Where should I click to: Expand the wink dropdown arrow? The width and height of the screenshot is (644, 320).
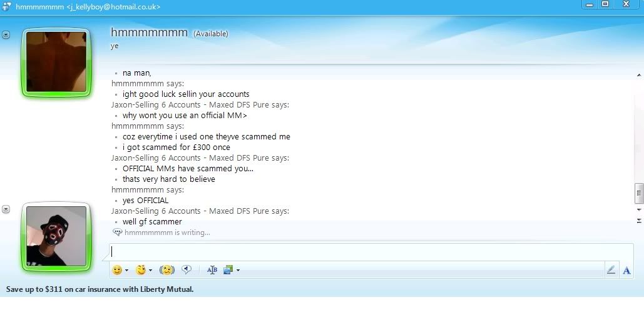click(150, 270)
